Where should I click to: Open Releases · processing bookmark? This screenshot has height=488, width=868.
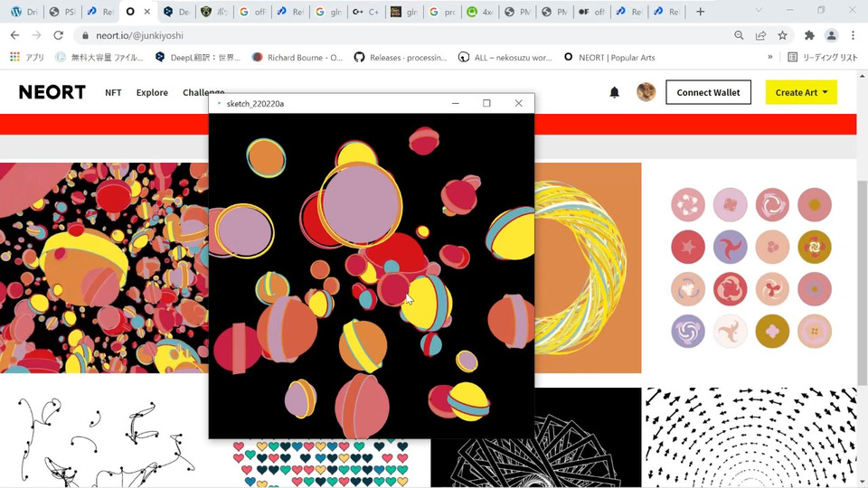401,57
